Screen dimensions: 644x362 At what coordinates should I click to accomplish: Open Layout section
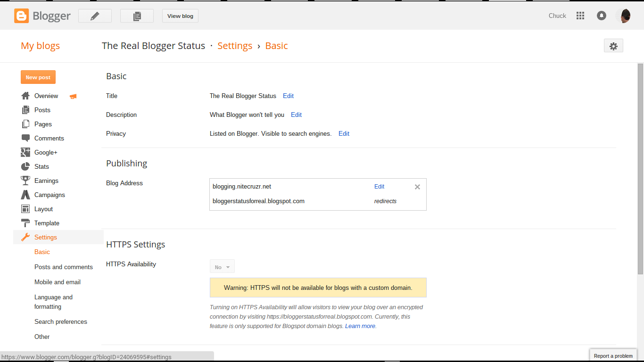click(43, 209)
